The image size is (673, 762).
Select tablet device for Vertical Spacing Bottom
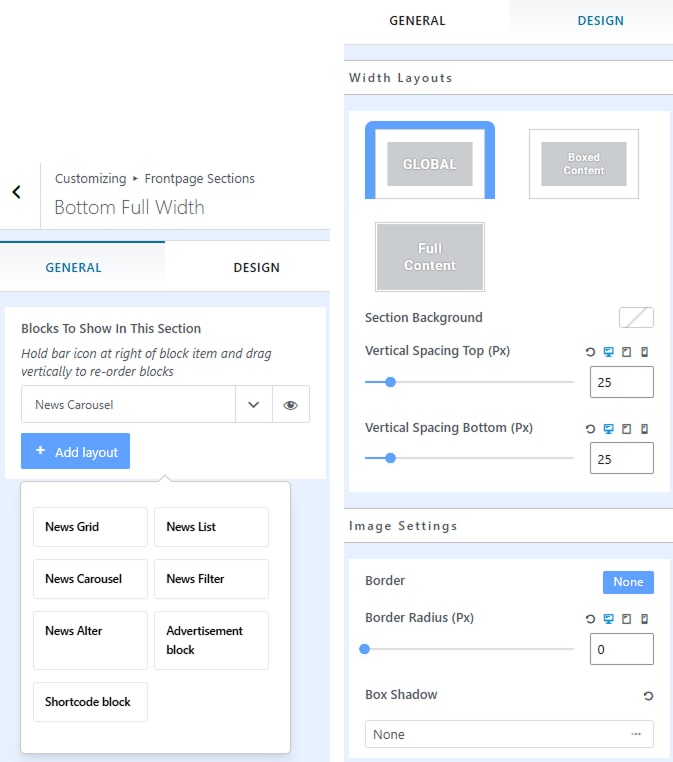(x=626, y=428)
